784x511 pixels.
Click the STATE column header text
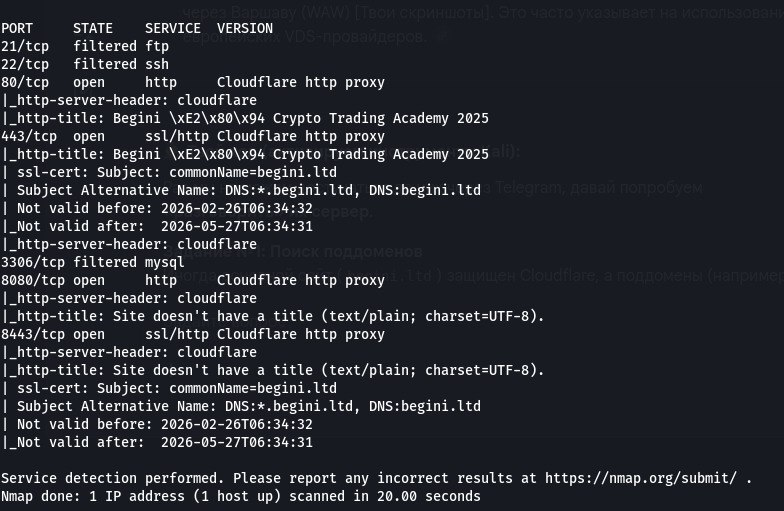(93, 28)
